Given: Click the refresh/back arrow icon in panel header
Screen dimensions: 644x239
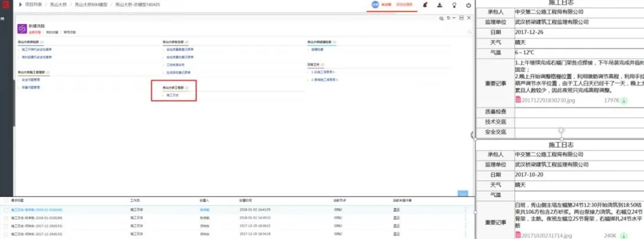Looking at the screenshot, I should pyautogui.click(x=448, y=18).
